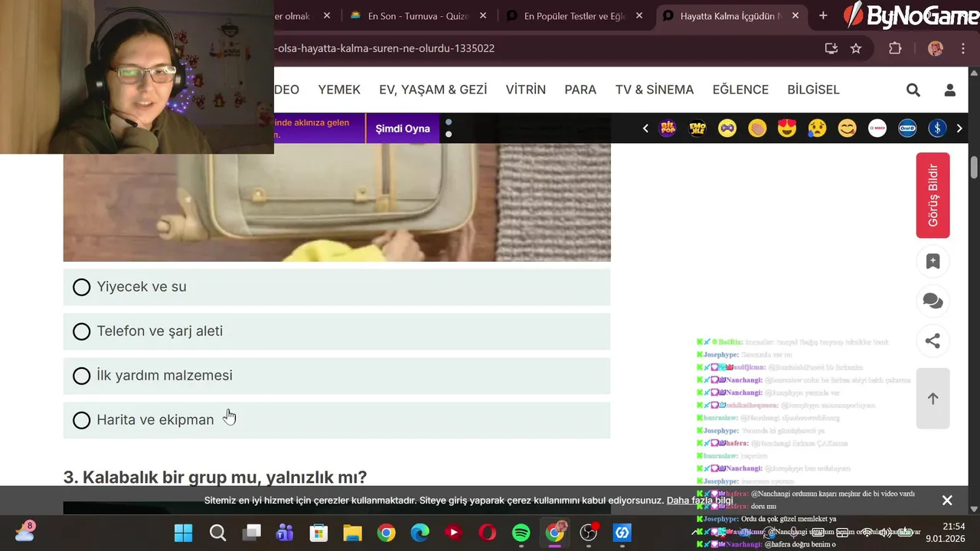
Task: Click the share icon on sidebar
Action: (933, 341)
